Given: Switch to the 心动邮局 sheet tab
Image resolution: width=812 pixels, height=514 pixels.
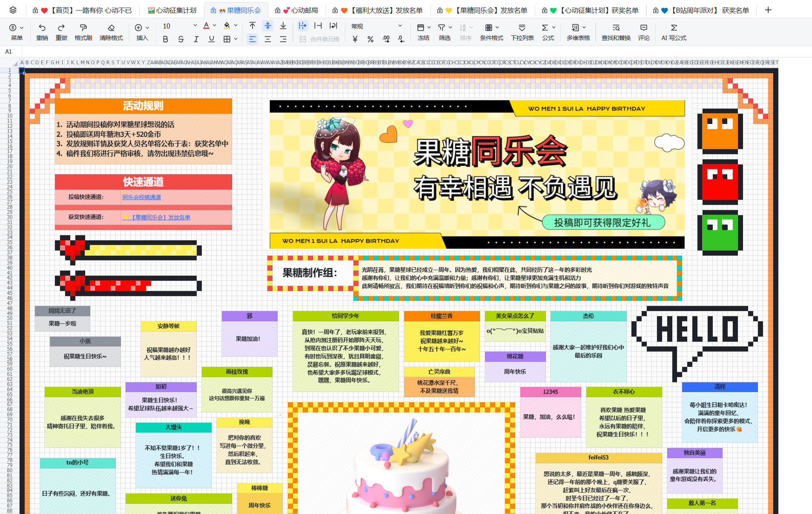Looking at the screenshot, I should coord(301,10).
